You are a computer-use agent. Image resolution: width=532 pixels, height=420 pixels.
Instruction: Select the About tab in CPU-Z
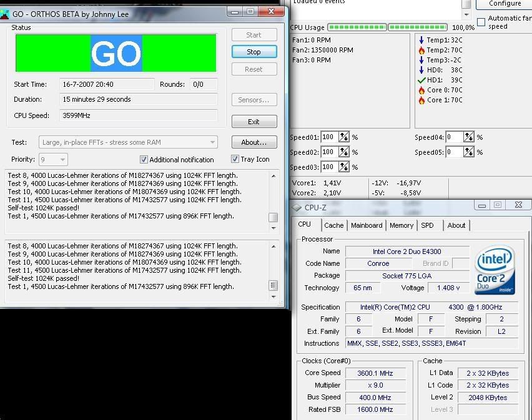[x=456, y=225]
